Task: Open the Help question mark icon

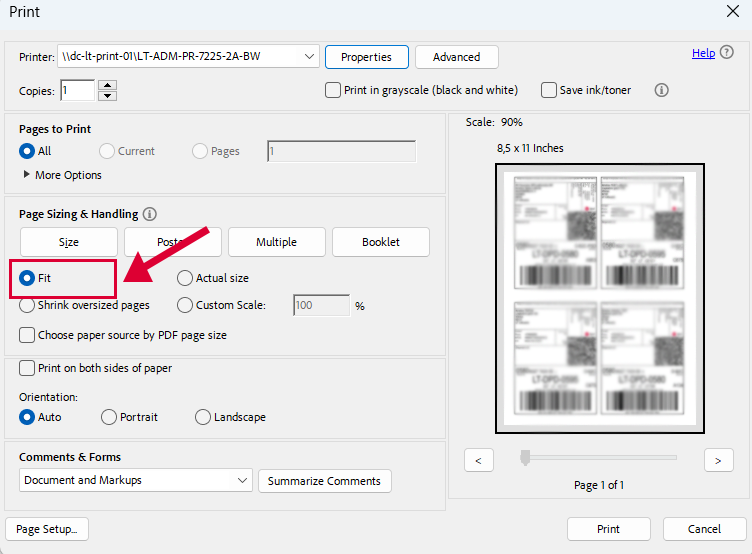Action: point(727,52)
